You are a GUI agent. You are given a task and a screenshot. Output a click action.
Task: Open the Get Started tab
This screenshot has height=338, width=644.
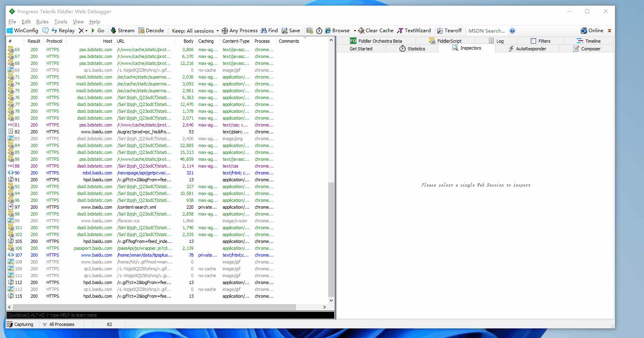coord(361,49)
